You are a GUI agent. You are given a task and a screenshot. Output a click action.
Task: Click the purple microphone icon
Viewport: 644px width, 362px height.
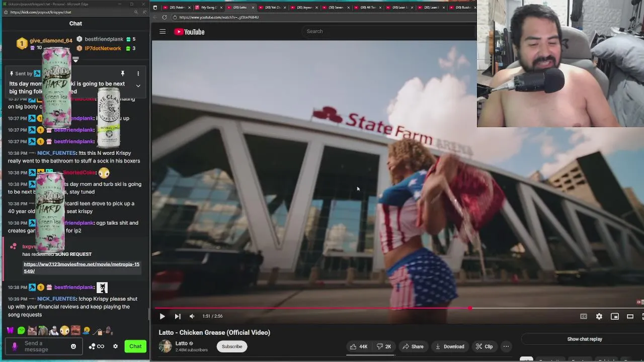pyautogui.click(x=15, y=346)
